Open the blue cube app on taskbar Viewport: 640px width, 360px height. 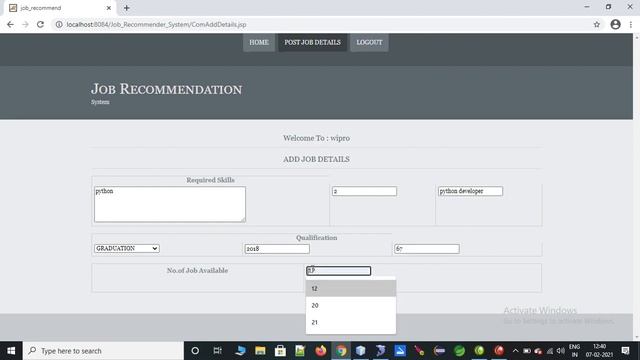click(360, 351)
